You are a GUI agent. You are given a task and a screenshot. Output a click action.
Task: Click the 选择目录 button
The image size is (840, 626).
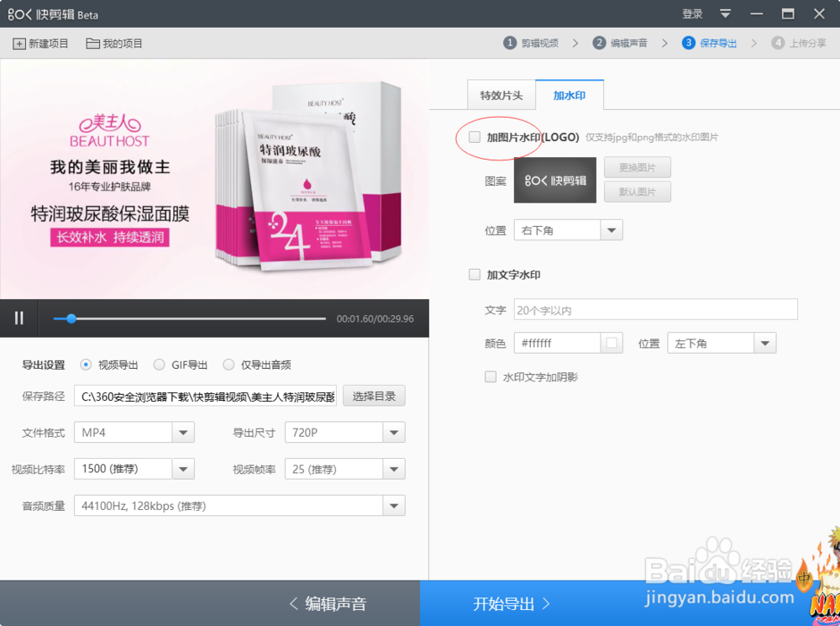tap(374, 396)
